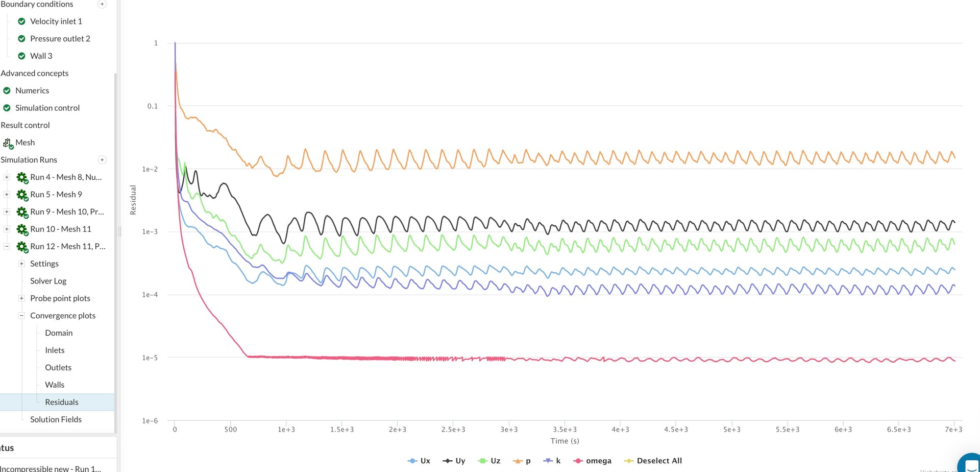The height and width of the screenshot is (472, 980).
Task: Click the green check beside Numerics
Action: click(7, 91)
